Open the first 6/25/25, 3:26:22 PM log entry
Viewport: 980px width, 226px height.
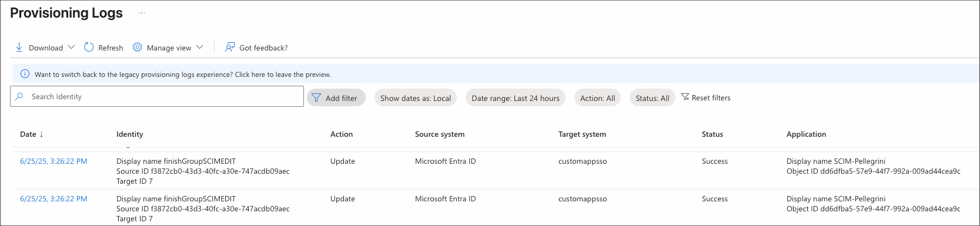click(x=53, y=161)
